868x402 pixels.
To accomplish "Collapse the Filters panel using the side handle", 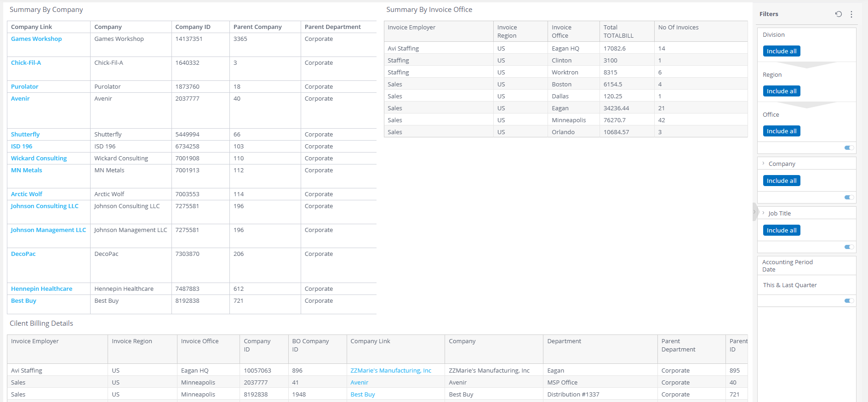I will (754, 212).
